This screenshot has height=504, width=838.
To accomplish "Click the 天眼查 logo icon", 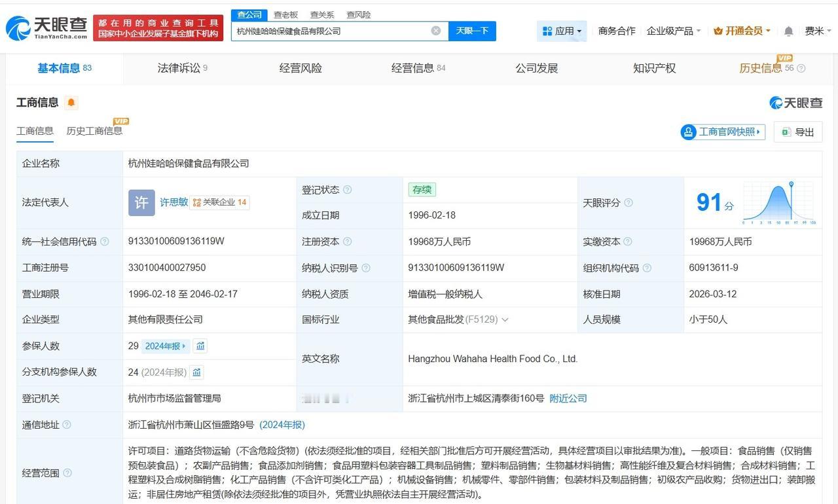I will coord(20,26).
